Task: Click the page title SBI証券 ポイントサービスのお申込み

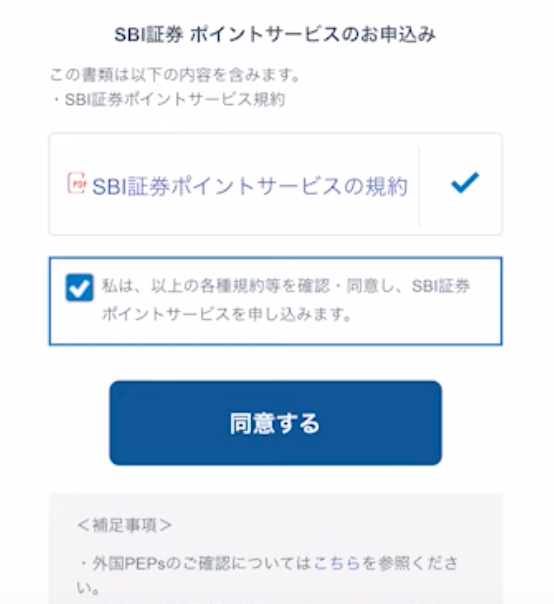Action: (x=275, y=35)
